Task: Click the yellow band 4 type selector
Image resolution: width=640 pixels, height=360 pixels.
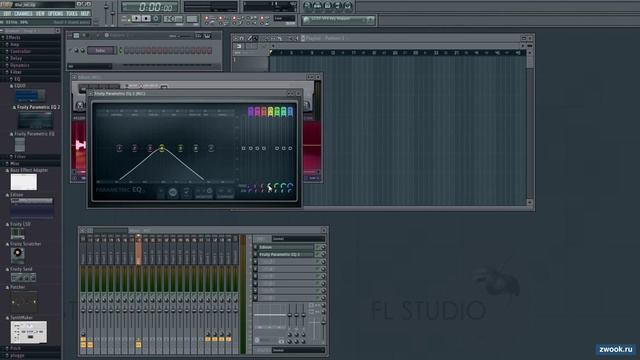Action: coord(270,111)
